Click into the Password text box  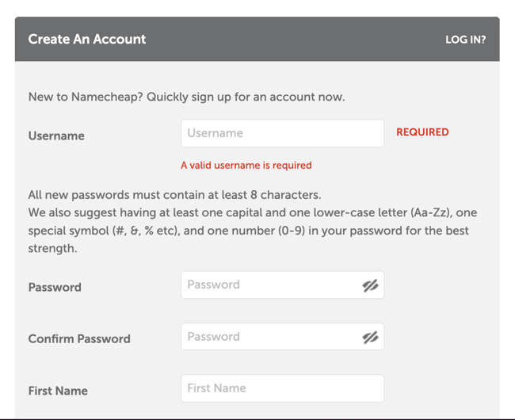click(269, 285)
